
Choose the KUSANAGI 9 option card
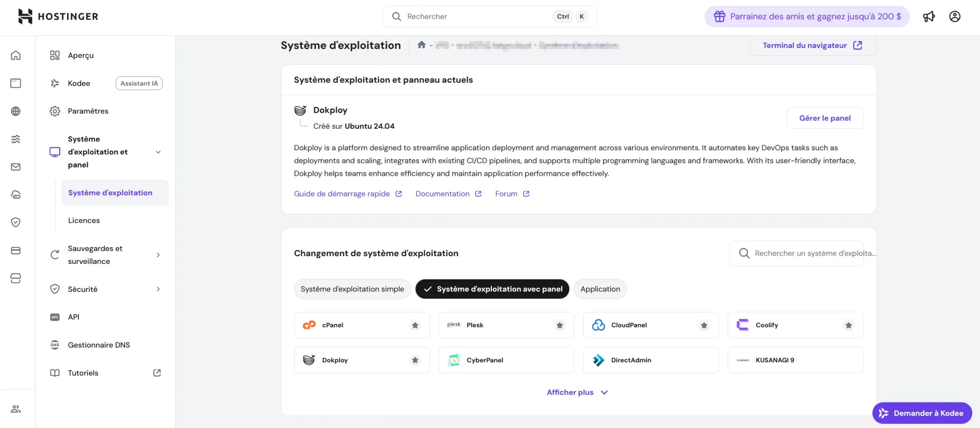[795, 360]
